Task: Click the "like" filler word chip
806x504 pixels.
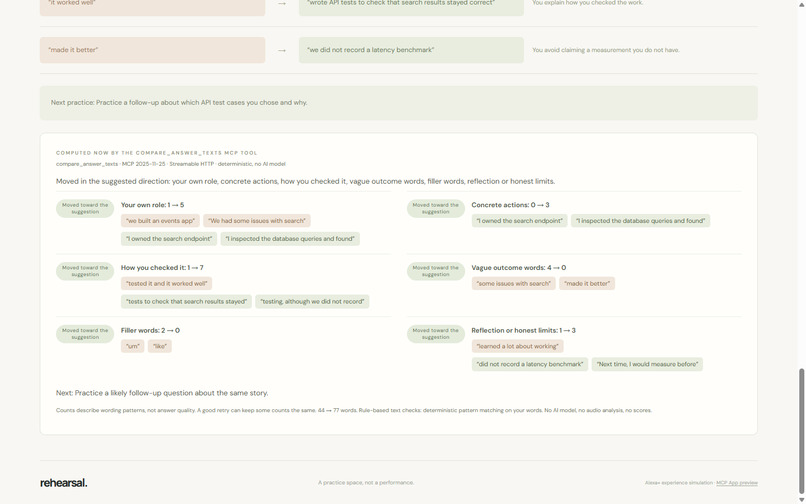Action: [160, 346]
